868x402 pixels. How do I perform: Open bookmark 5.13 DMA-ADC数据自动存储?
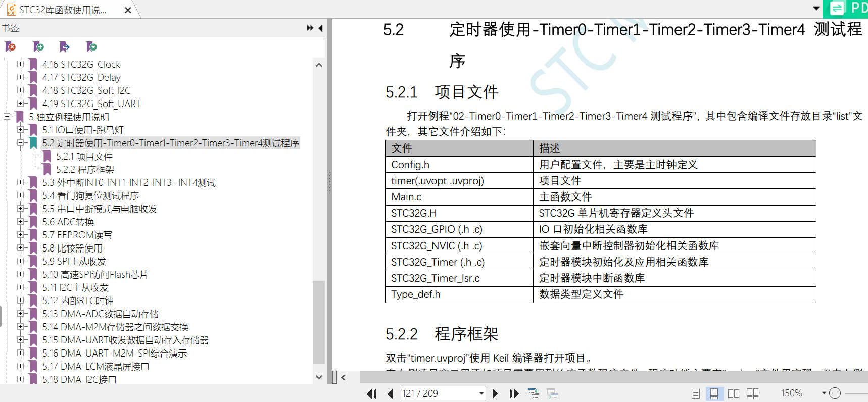(101, 314)
